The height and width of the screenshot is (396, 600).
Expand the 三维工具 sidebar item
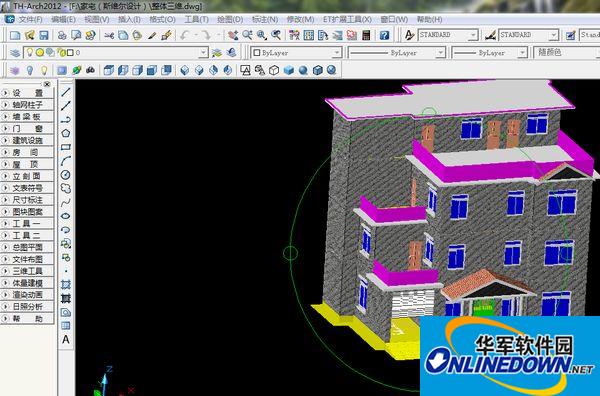point(27,271)
